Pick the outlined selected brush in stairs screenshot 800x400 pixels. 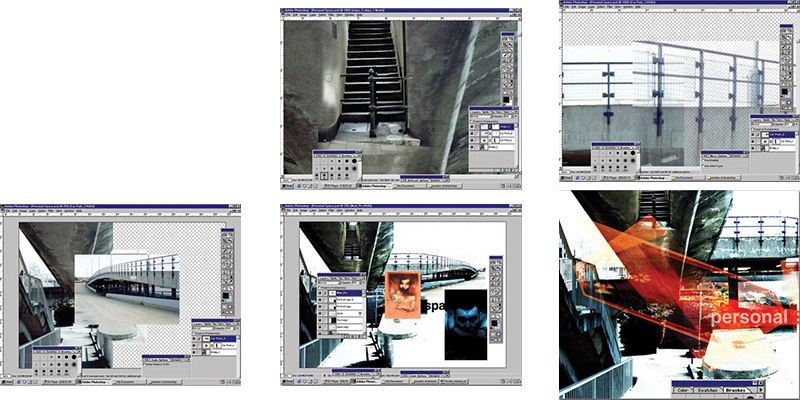324,176
